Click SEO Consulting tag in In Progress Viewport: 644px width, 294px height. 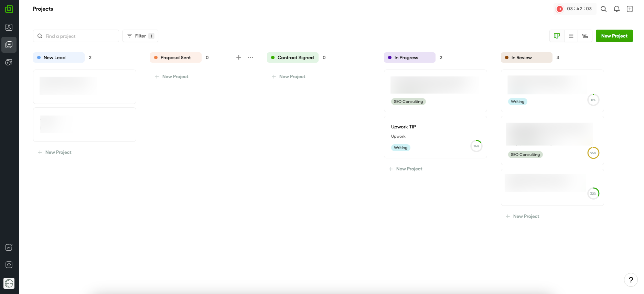[408, 102]
